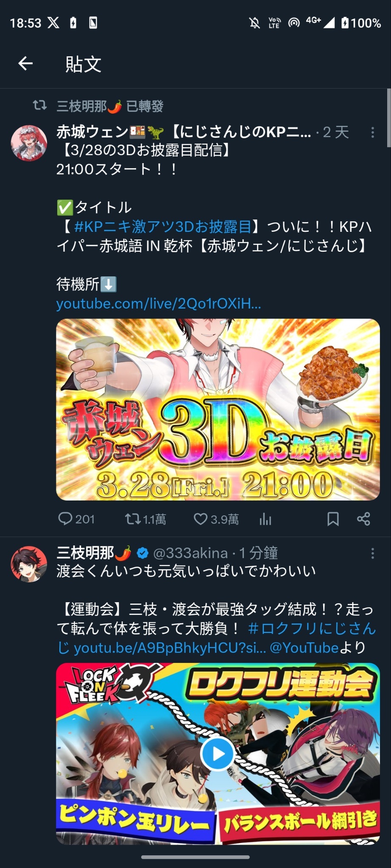Open the youtu.be/A9BpBhkyHCU link
Screen dimensions: 391x868
(170, 648)
